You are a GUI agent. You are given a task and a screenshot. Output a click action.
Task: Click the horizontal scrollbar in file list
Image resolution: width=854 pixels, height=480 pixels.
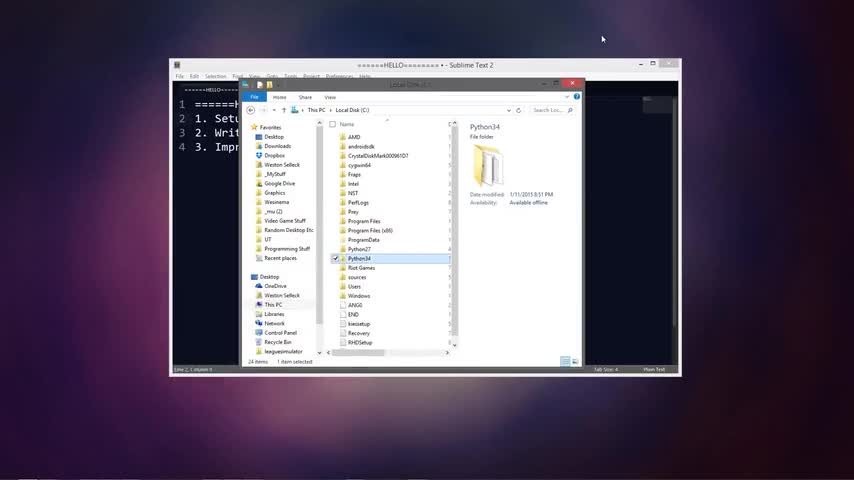358,353
